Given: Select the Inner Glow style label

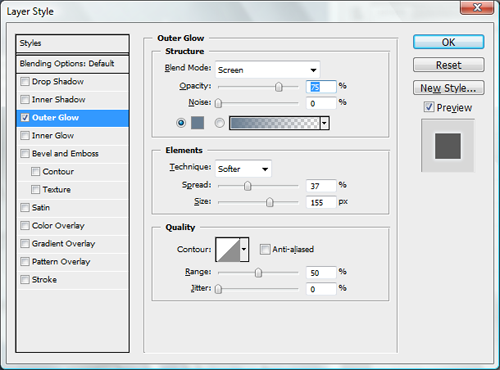Looking at the screenshot, I should click(x=53, y=135).
